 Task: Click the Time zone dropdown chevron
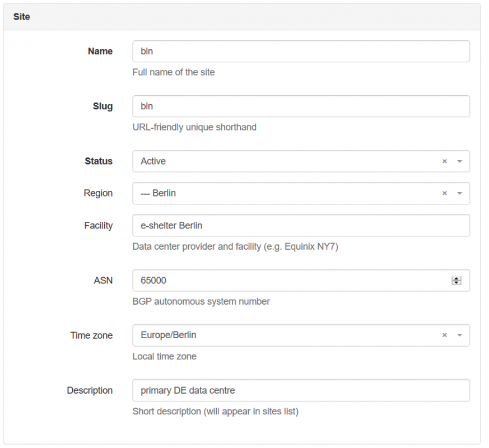pyautogui.click(x=459, y=335)
